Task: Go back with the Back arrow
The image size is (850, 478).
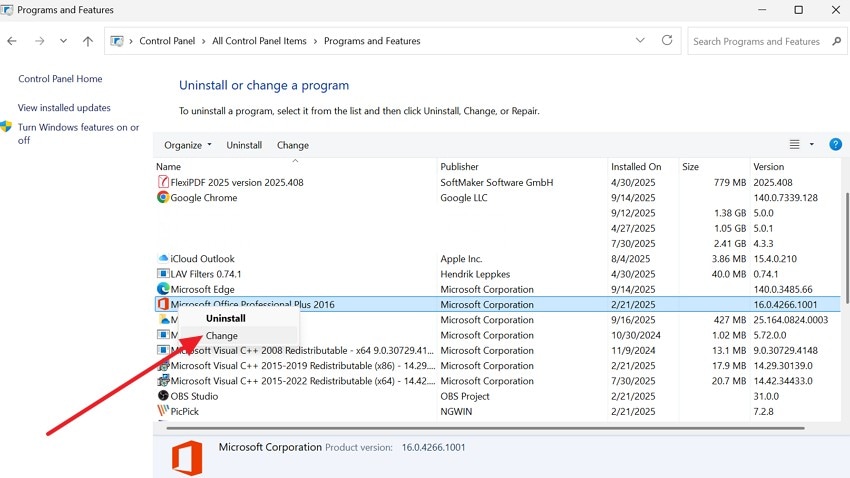Action: (12, 41)
